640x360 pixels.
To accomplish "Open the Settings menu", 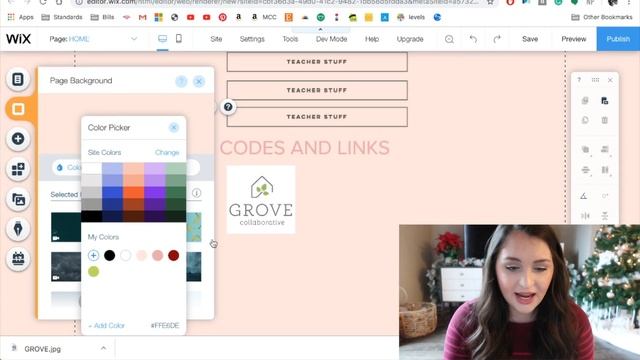I will [252, 39].
